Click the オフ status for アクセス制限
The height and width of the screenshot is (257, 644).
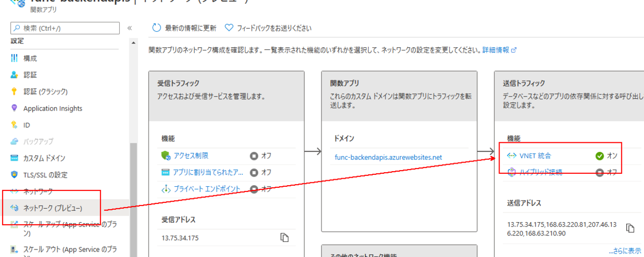click(x=261, y=156)
